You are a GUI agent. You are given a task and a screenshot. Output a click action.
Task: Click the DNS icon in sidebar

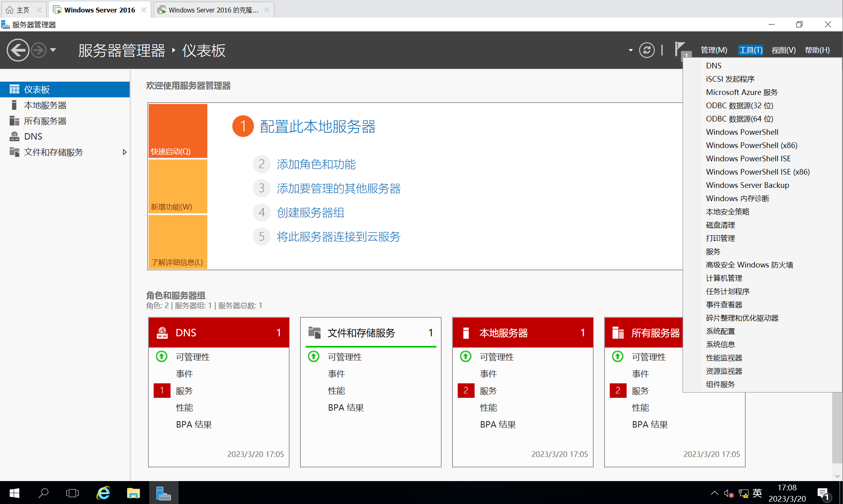tap(14, 136)
